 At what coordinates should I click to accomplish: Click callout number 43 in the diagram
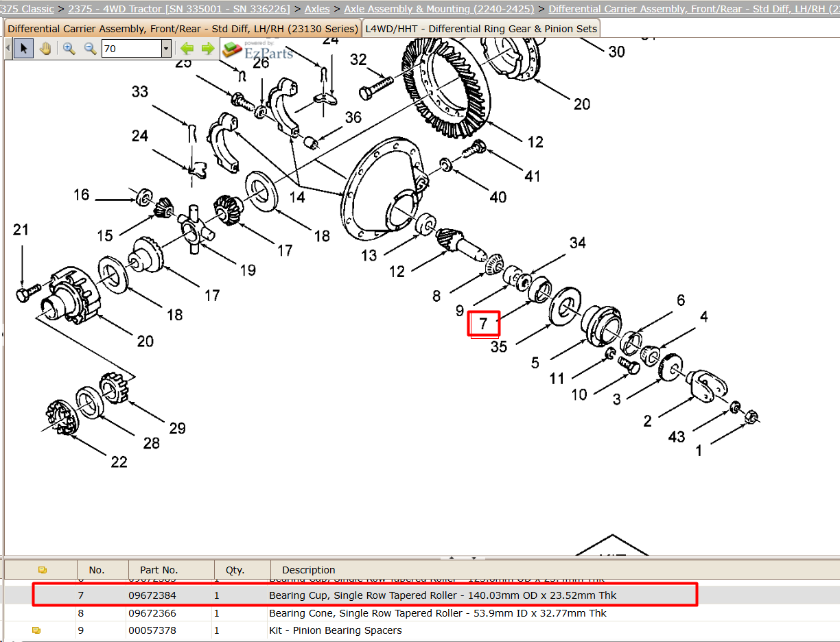pos(677,437)
